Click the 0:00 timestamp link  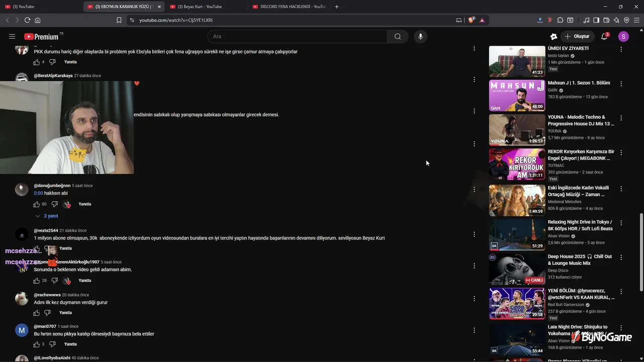click(38, 193)
